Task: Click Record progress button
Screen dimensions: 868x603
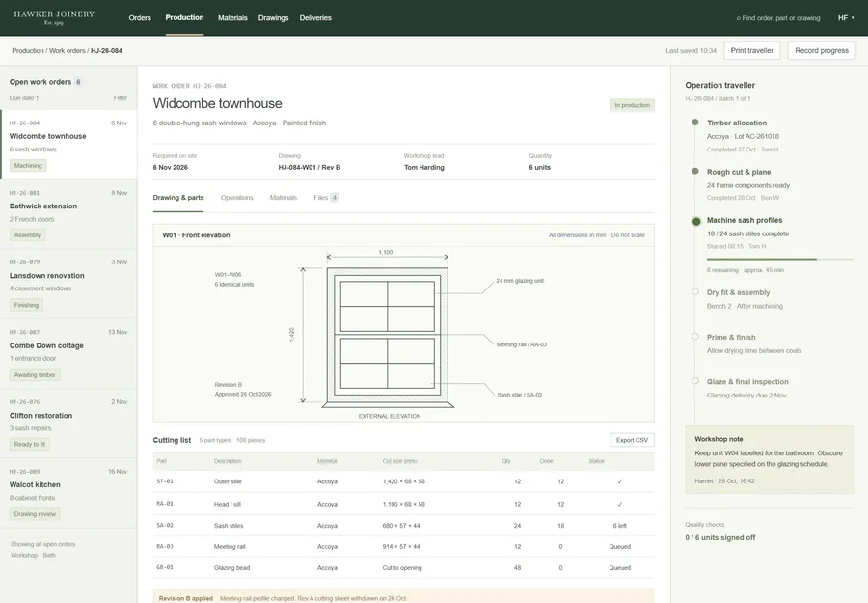Action: click(x=822, y=50)
